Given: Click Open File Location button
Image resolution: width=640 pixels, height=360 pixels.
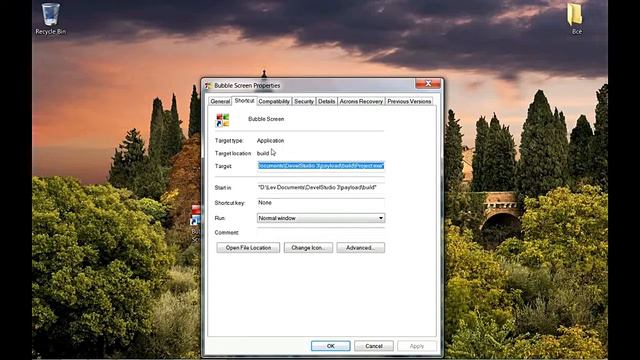Looking at the screenshot, I should click(248, 248).
